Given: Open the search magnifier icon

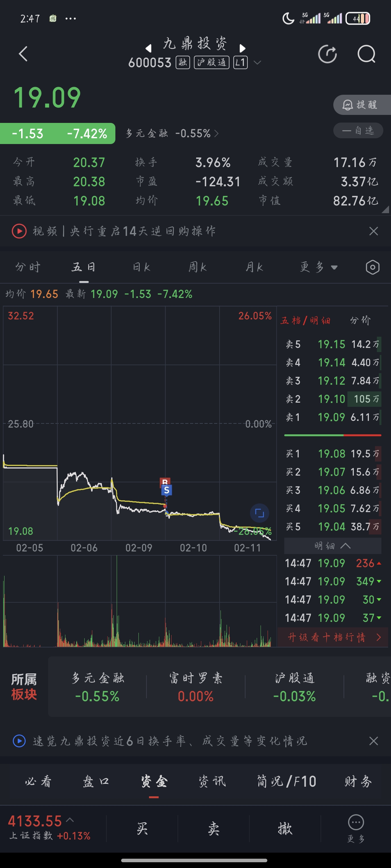Looking at the screenshot, I should 366,54.
